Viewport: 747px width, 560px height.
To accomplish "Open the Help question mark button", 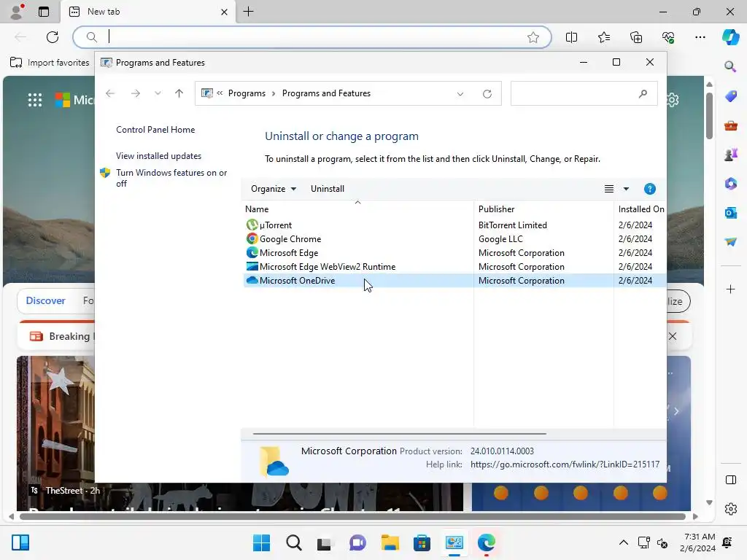I will (649, 189).
